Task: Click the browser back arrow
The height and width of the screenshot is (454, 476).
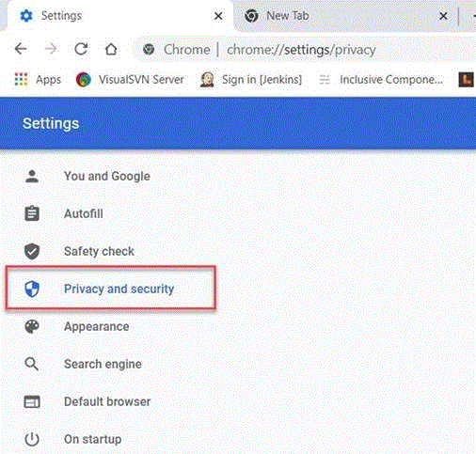Action: [x=21, y=49]
